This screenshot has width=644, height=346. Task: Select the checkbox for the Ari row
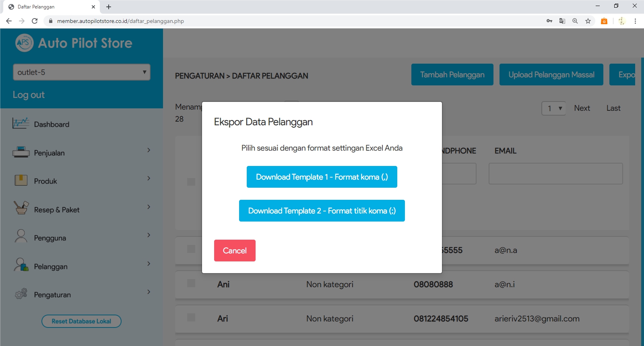click(191, 318)
